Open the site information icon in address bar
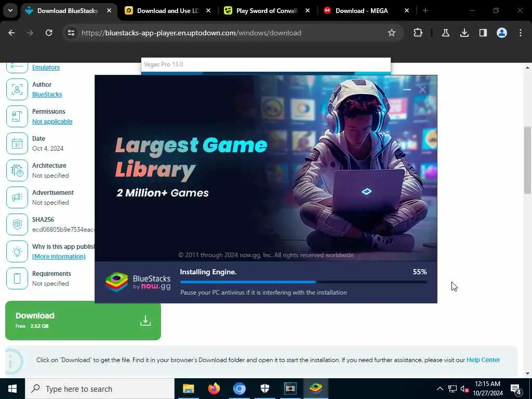This screenshot has height=399, width=532. point(71,33)
